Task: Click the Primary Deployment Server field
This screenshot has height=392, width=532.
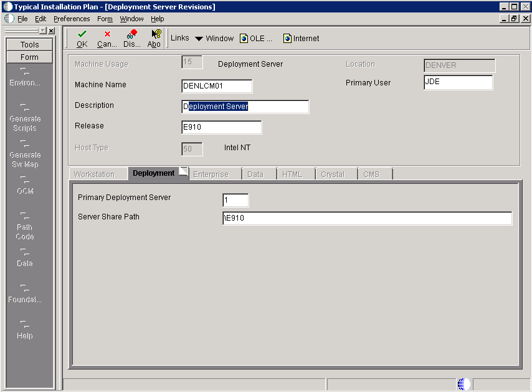Action: (235, 200)
